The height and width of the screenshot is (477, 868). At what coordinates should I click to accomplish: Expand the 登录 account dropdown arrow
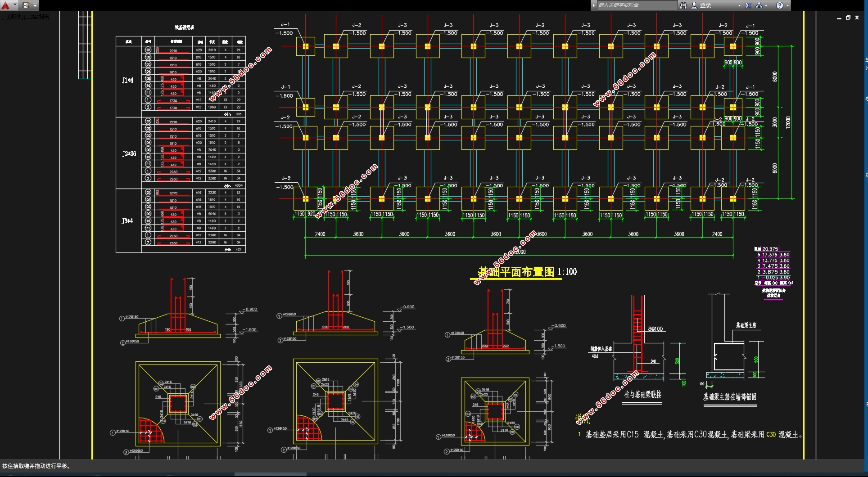[x=739, y=5]
